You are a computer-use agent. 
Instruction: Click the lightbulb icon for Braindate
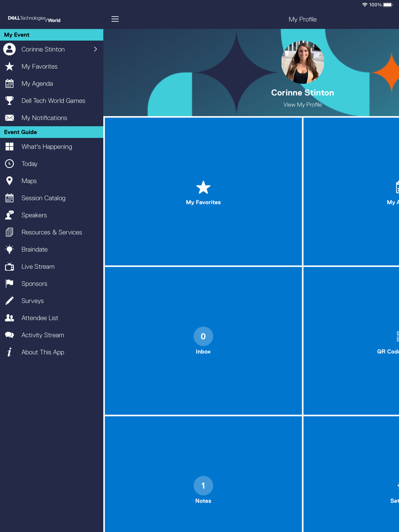10,249
